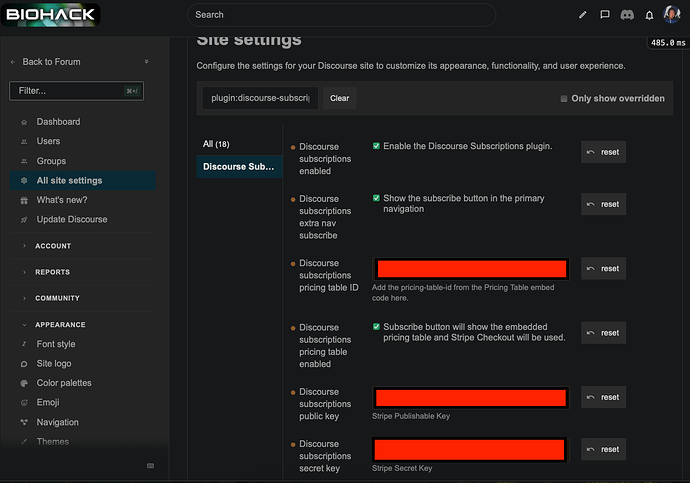
Task: Click the Dashboard home icon
Action: point(24,122)
